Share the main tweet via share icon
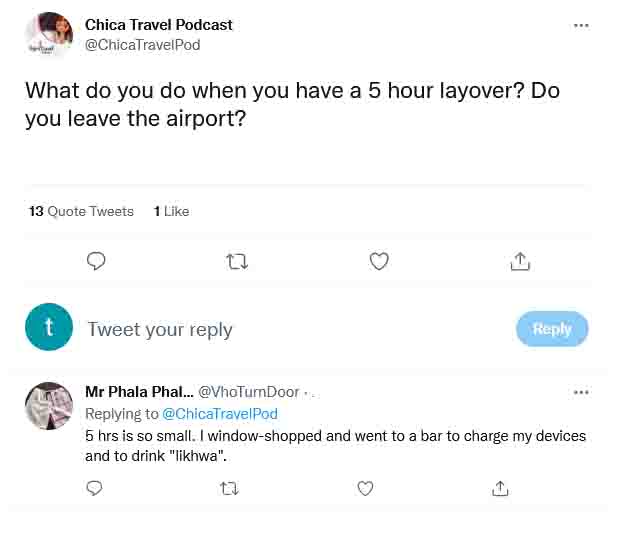This screenshot has width=620, height=533. click(520, 261)
